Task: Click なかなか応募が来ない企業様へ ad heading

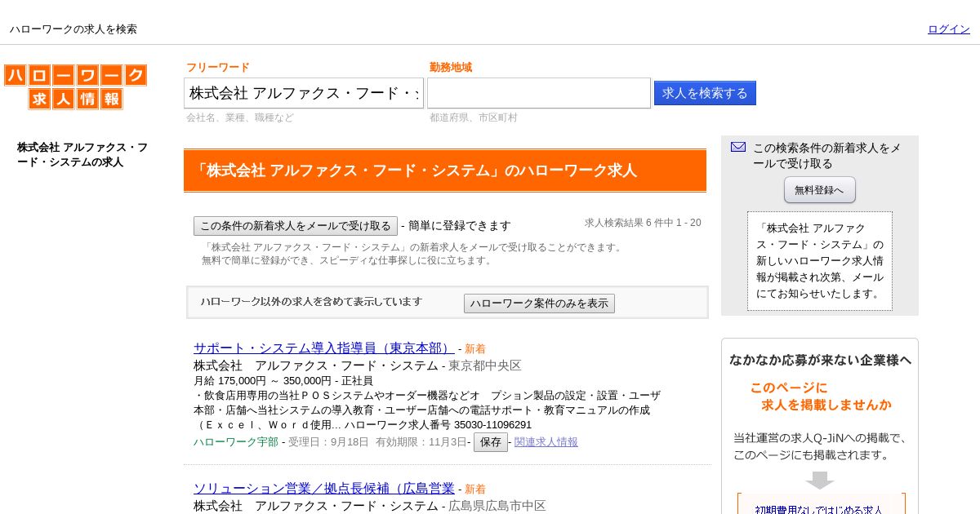Action: [820, 360]
